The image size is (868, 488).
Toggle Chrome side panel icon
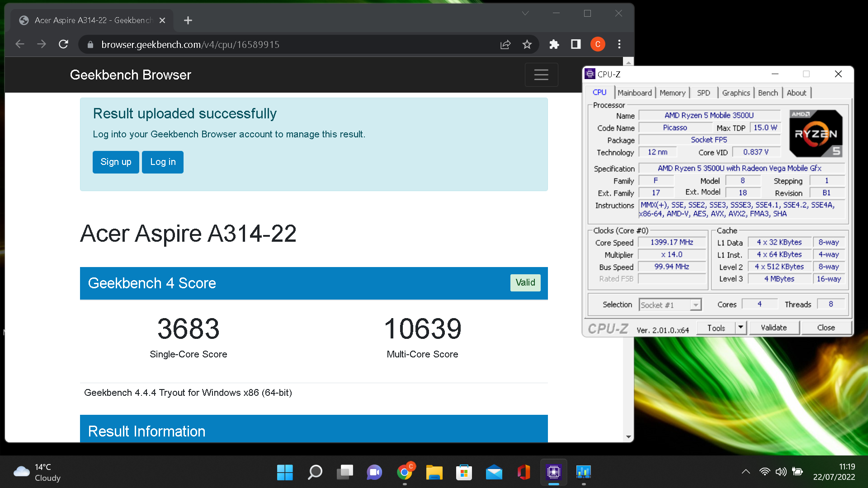coord(576,44)
